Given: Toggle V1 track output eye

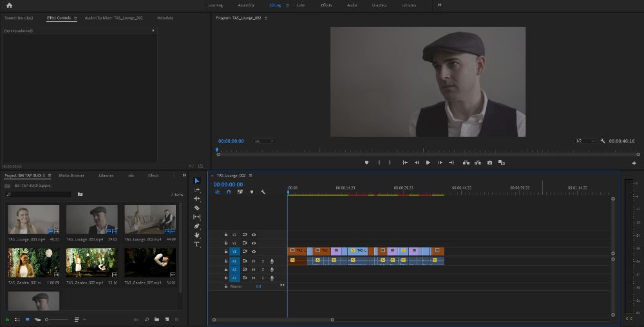Looking at the screenshot, I should [x=254, y=252].
